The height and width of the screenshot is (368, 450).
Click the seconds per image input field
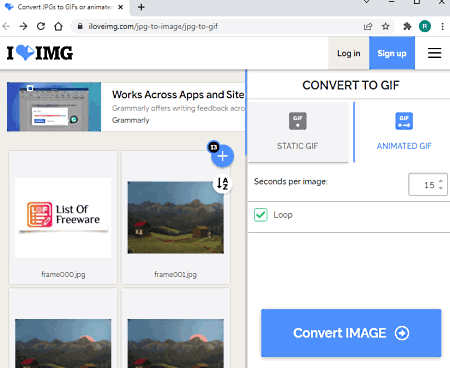pos(428,184)
